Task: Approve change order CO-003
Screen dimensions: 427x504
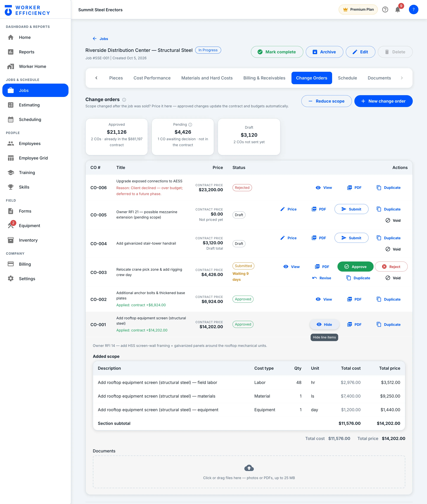Action: click(x=355, y=267)
